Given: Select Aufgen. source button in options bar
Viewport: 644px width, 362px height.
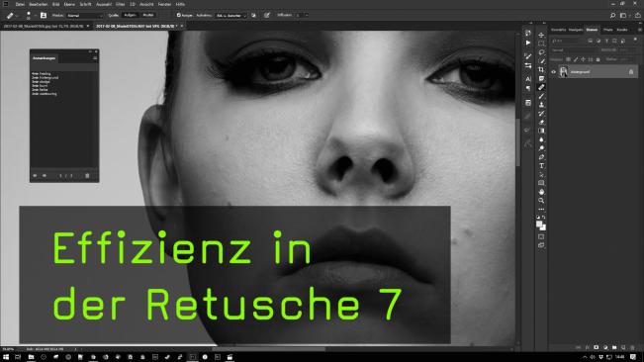Looking at the screenshot, I should [x=130, y=15].
